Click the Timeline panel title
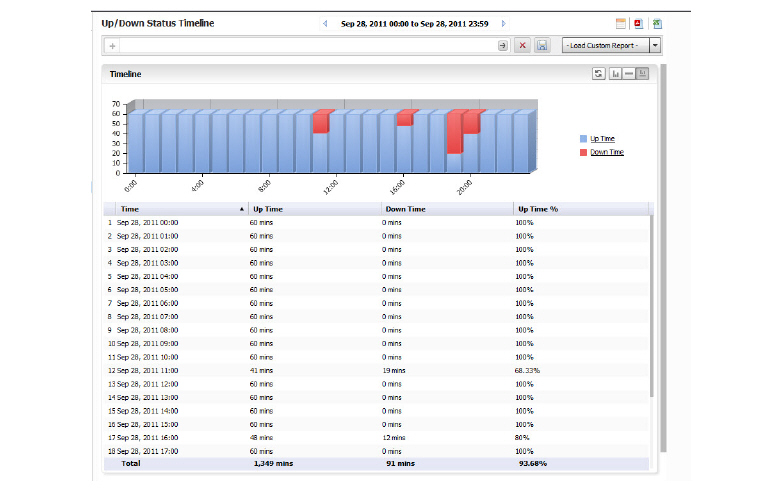Screen dimensions: 765x489 pos(125,74)
